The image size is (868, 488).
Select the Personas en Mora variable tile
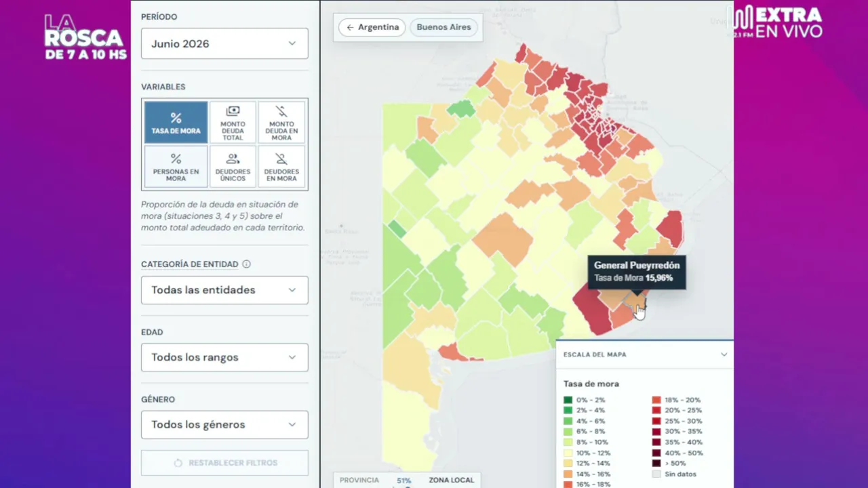tap(176, 167)
